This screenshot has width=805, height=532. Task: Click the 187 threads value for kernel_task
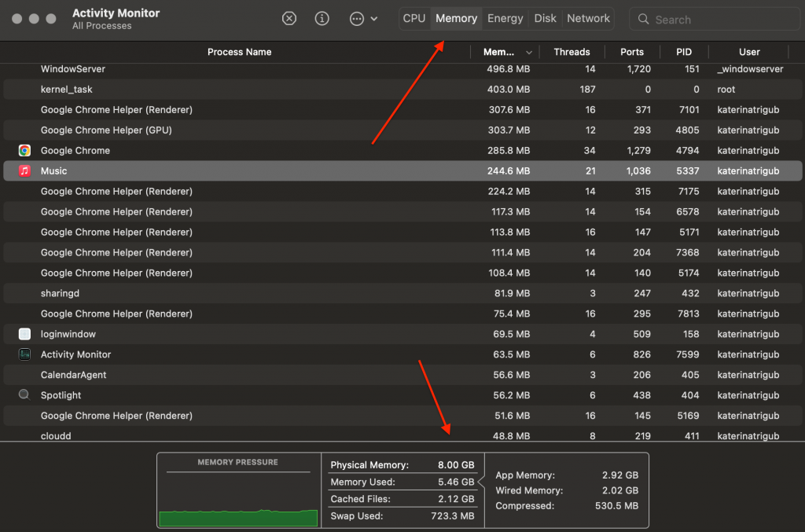(x=587, y=90)
